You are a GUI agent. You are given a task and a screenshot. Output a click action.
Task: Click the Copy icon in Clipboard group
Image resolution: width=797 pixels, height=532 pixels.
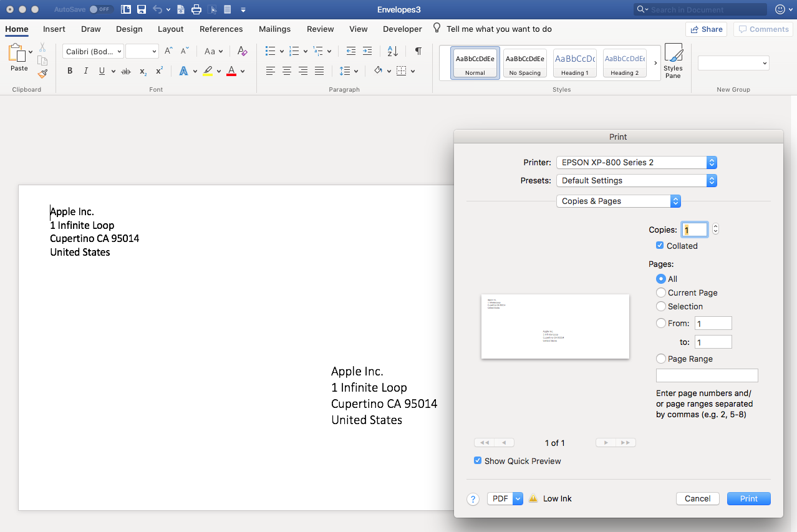click(x=42, y=60)
